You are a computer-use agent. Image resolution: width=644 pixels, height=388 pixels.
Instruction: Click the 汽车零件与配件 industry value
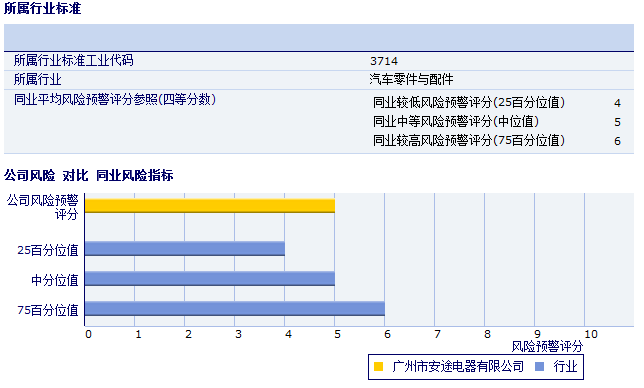pyautogui.click(x=411, y=79)
